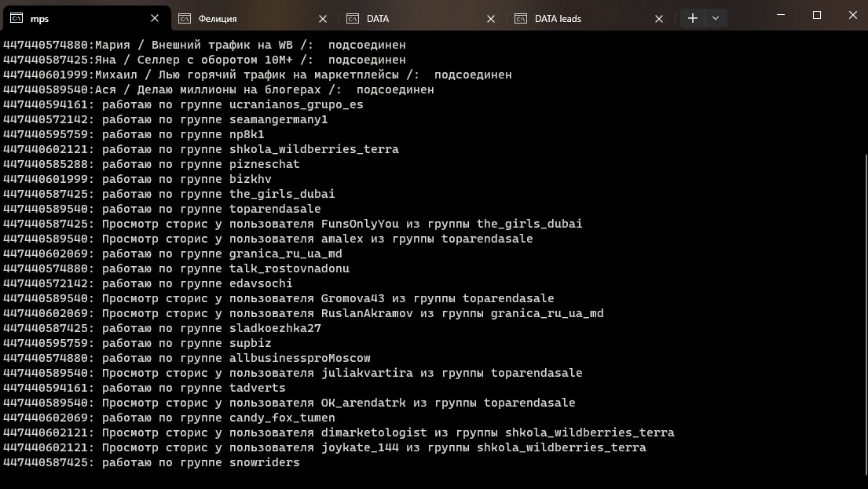Image resolution: width=868 pixels, height=489 pixels.
Task: Click the line mentioning amalex
Action: [268, 239]
